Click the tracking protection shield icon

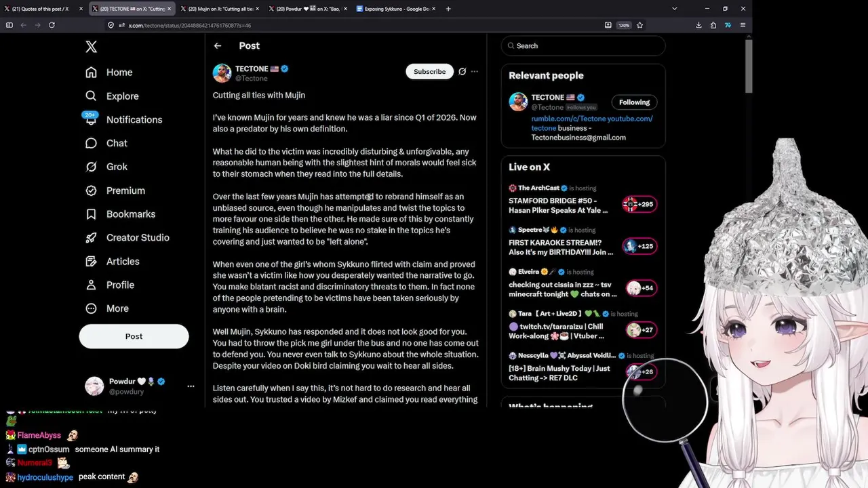click(111, 25)
